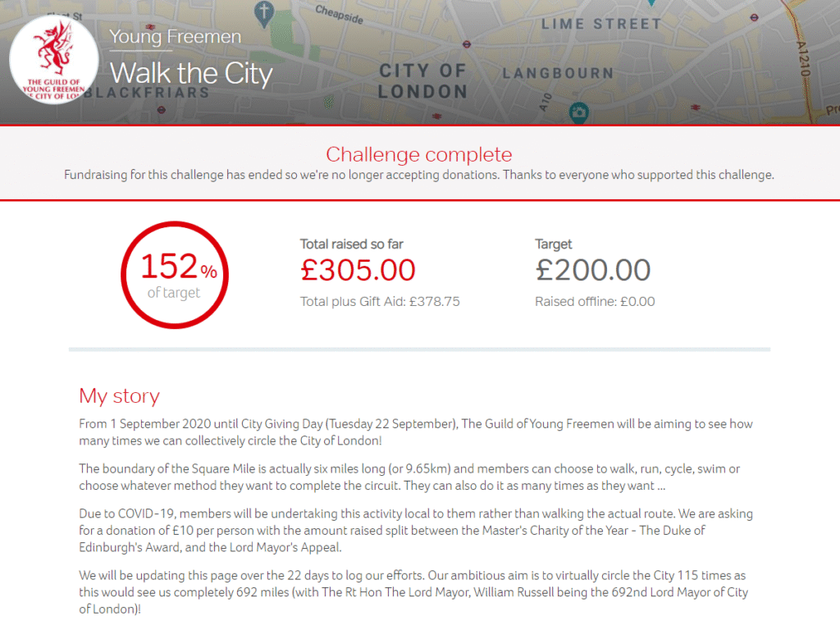Click the £305.00 total raised amount
This screenshot has height=621, width=840.
tap(358, 270)
